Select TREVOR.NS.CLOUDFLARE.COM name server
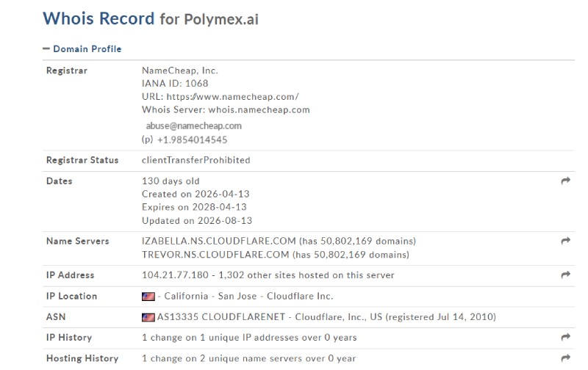The image size is (588, 370). tap(215, 255)
